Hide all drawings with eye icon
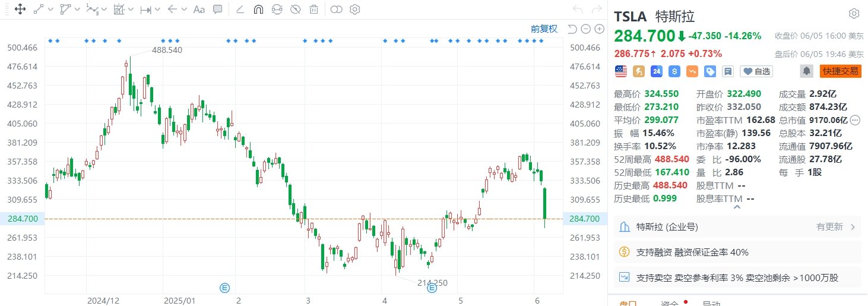The height and width of the screenshot is (306, 868). 295,10
